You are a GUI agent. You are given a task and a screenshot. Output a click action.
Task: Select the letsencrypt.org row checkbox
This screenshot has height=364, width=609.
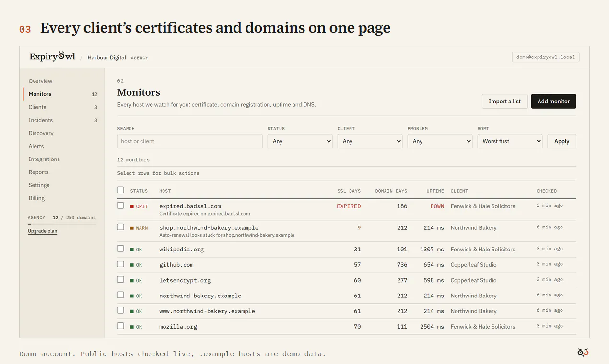[x=120, y=279]
